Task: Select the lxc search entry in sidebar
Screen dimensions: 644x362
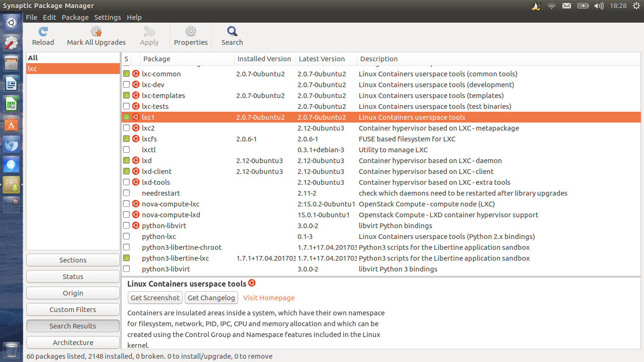Action: (73, 68)
